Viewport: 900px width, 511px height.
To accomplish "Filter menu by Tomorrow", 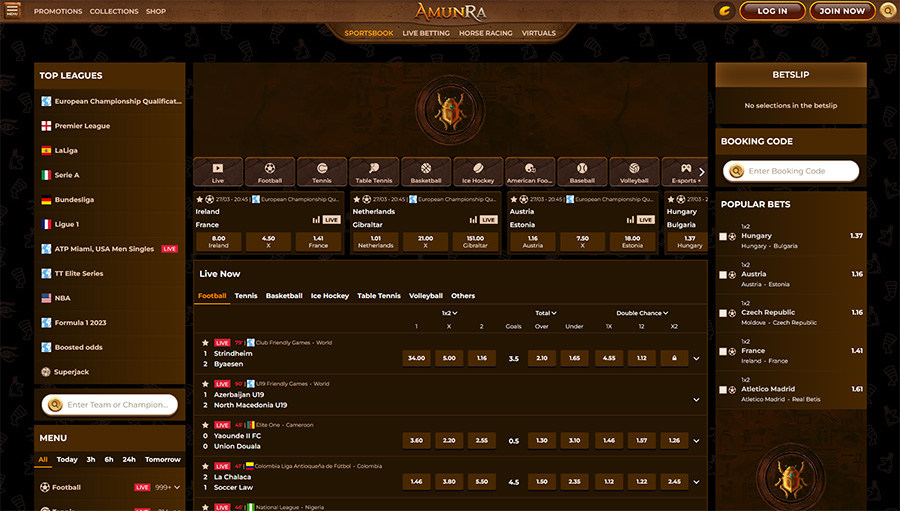I will click(162, 459).
